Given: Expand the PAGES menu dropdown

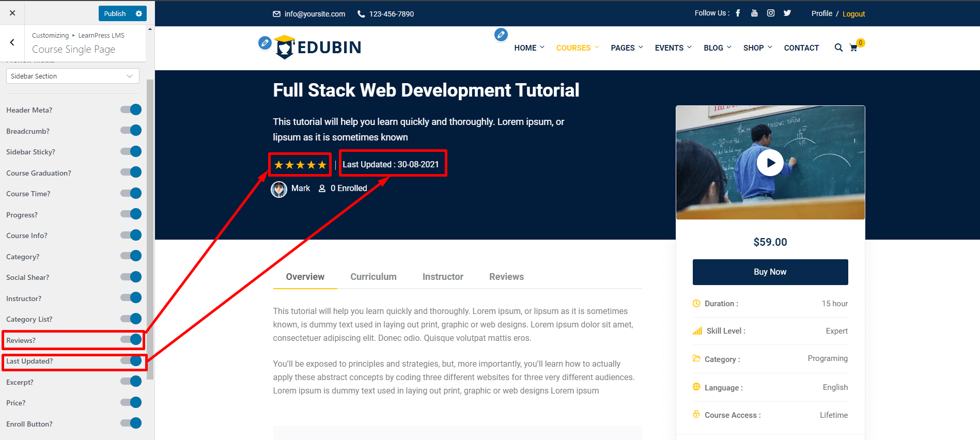Looking at the screenshot, I should click(x=627, y=48).
